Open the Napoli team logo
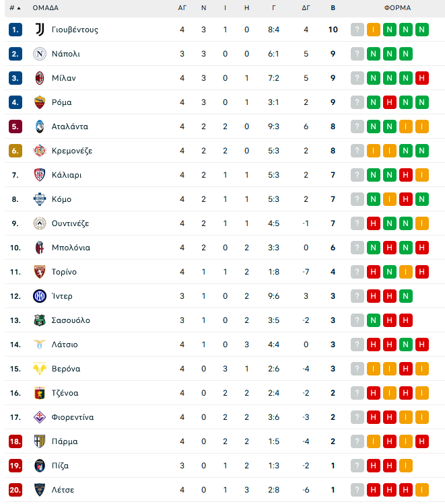This screenshot has height=504, width=445. [40, 54]
